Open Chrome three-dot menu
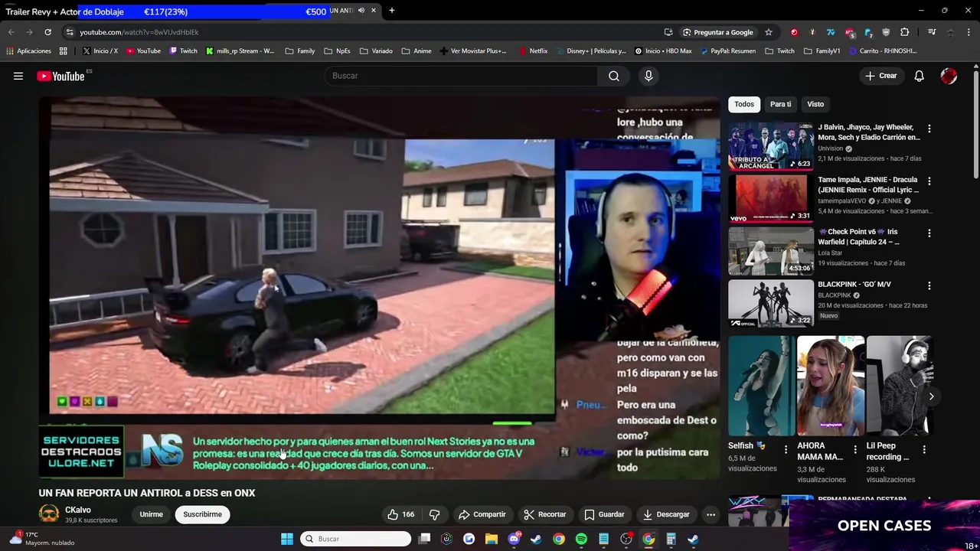 (969, 32)
